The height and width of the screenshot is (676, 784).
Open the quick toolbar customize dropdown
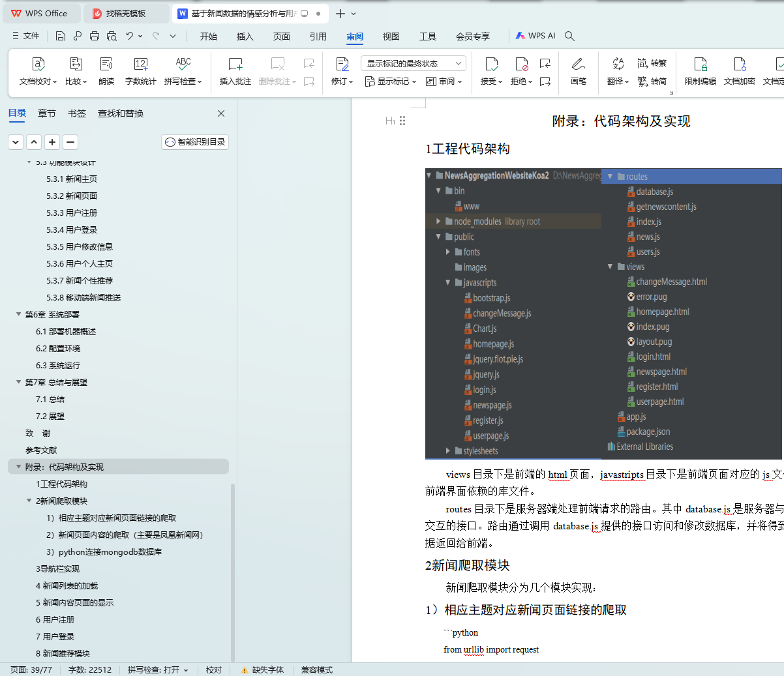173,36
